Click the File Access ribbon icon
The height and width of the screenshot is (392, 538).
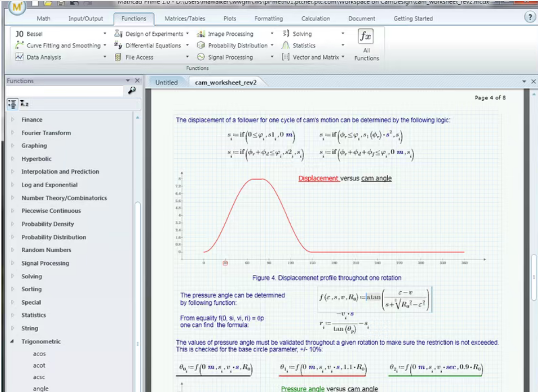tap(118, 57)
